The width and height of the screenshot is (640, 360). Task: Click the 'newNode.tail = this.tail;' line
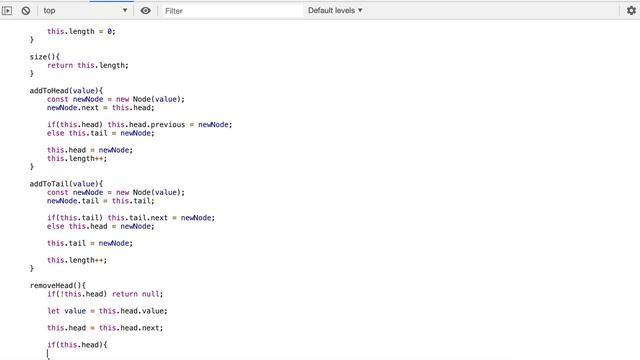click(x=101, y=201)
